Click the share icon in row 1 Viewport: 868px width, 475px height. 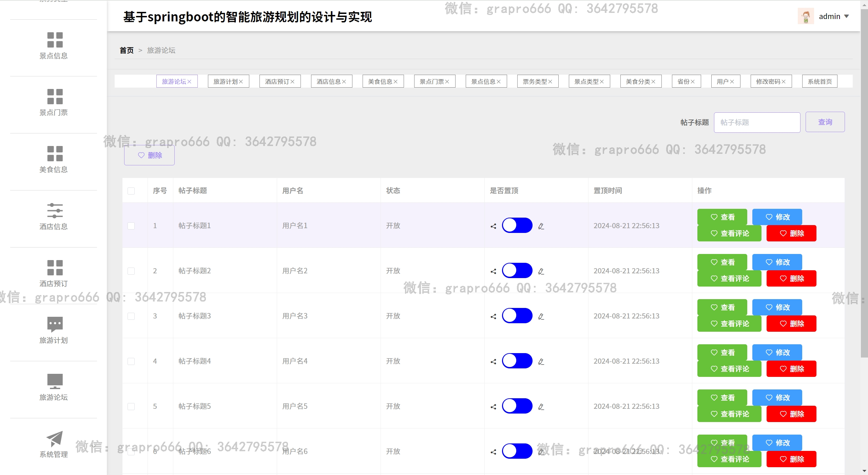493,226
